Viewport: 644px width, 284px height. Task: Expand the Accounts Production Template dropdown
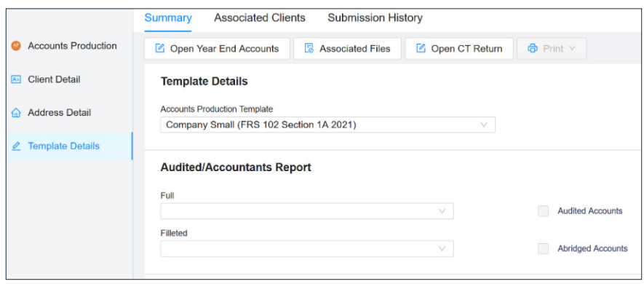point(327,125)
